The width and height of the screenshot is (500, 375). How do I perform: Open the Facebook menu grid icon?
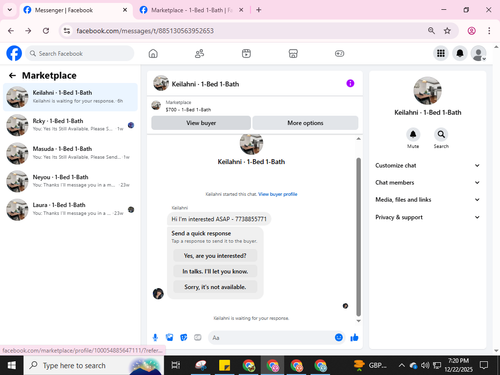tap(441, 53)
